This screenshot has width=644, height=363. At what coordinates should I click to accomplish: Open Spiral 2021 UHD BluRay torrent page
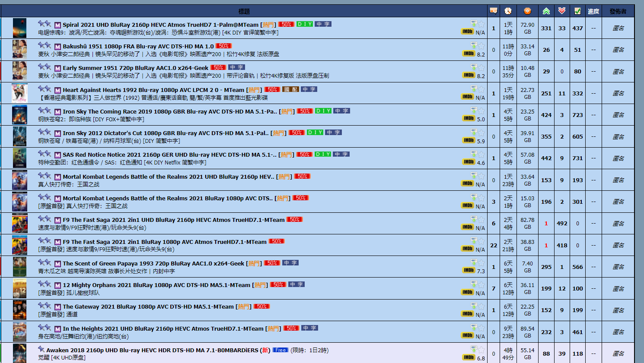(x=160, y=25)
